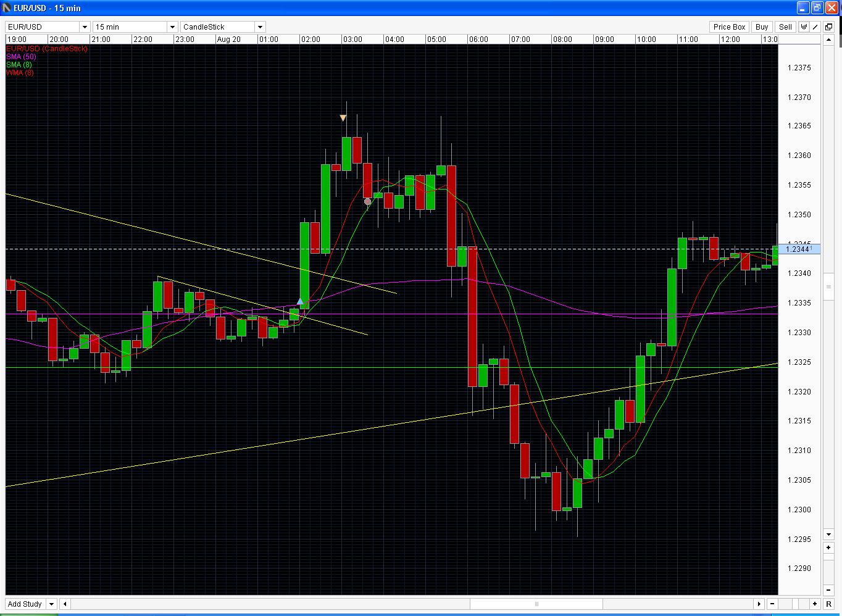This screenshot has width=842, height=616.
Task: Restore down the EUR/USD chart window
Action: coord(817,8)
